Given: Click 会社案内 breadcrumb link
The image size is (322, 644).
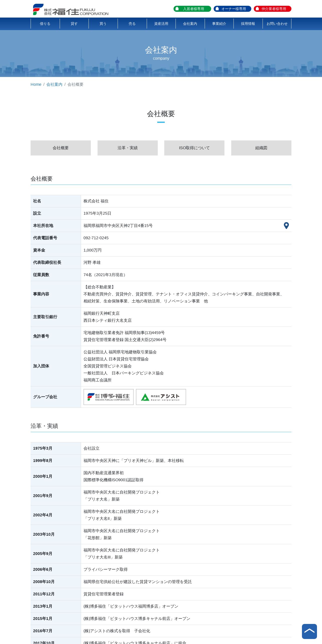Looking at the screenshot, I should 54,85.
